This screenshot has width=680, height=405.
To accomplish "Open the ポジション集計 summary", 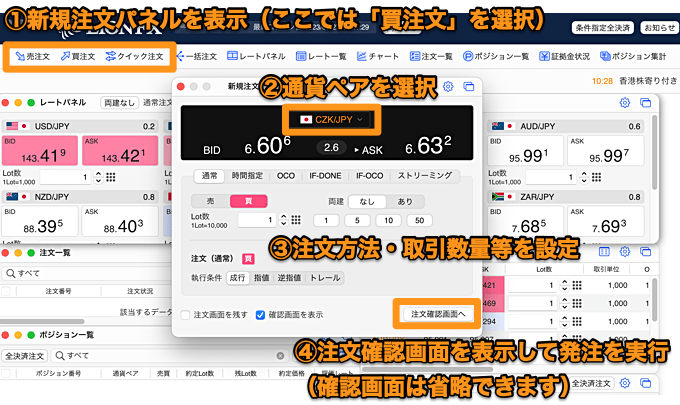I will 633,56.
